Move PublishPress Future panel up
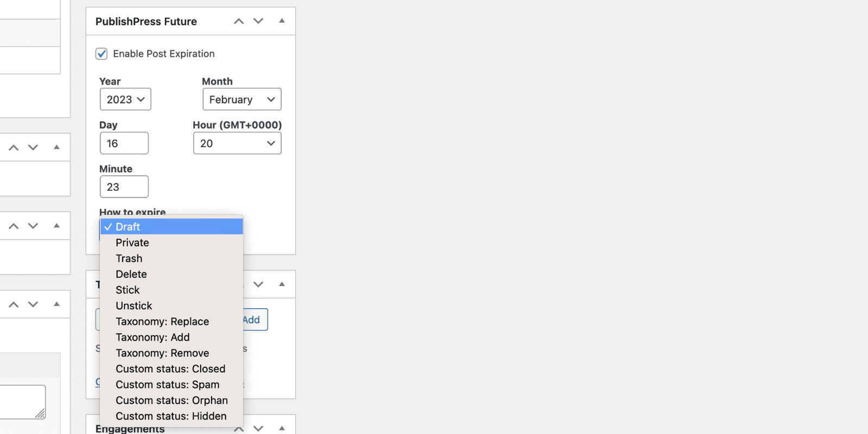This screenshot has width=868, height=434. coord(239,21)
